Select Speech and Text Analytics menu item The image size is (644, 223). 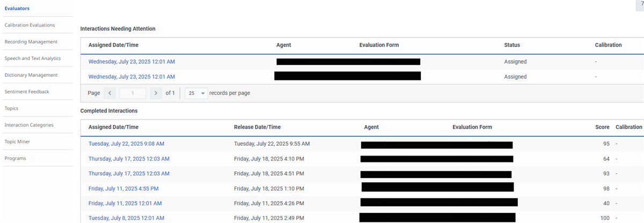pyautogui.click(x=32, y=58)
